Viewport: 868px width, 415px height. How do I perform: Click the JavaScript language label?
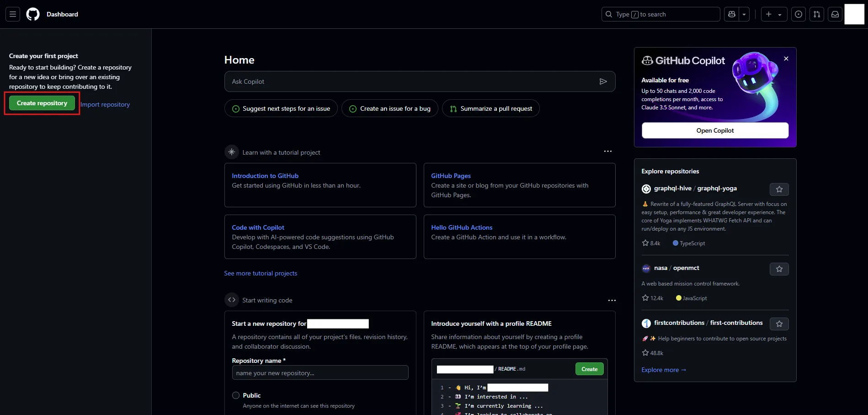(691, 298)
